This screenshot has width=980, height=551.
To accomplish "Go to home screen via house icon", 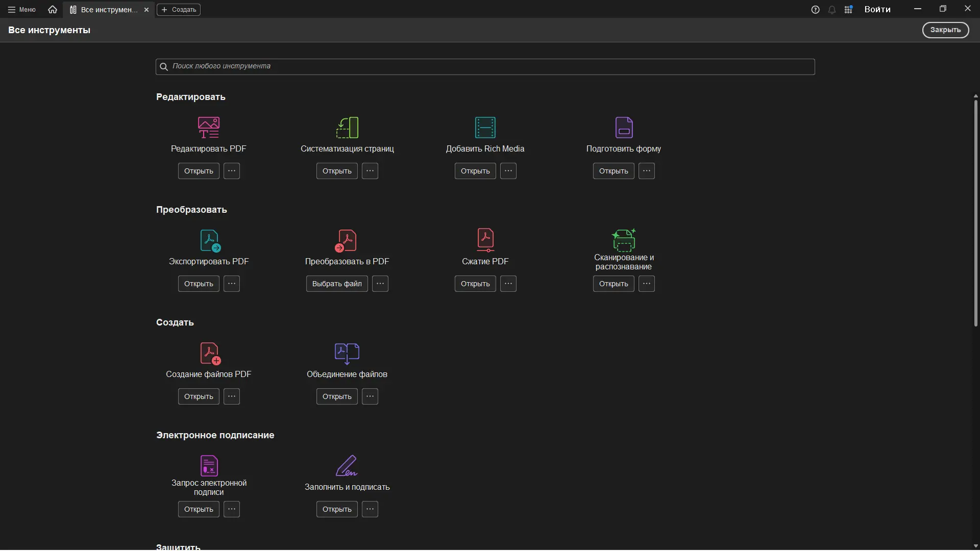I will click(x=52, y=9).
